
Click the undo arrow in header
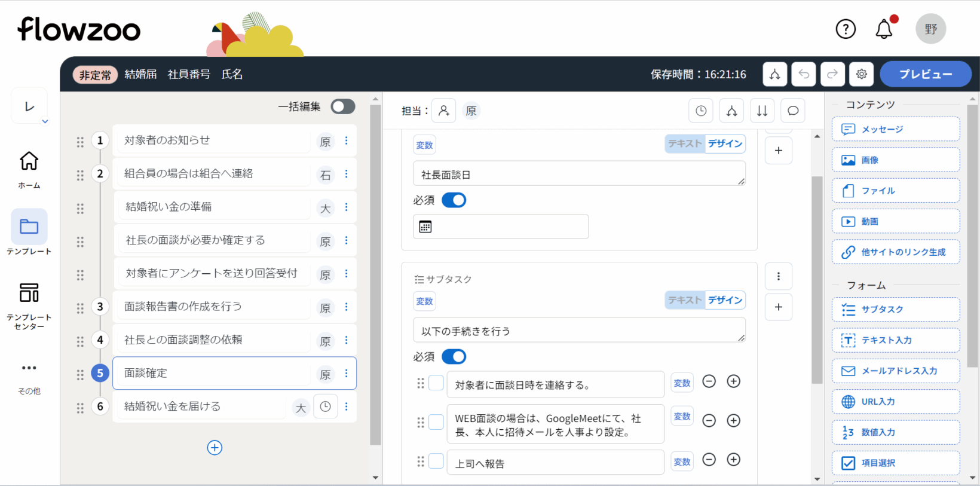[804, 74]
